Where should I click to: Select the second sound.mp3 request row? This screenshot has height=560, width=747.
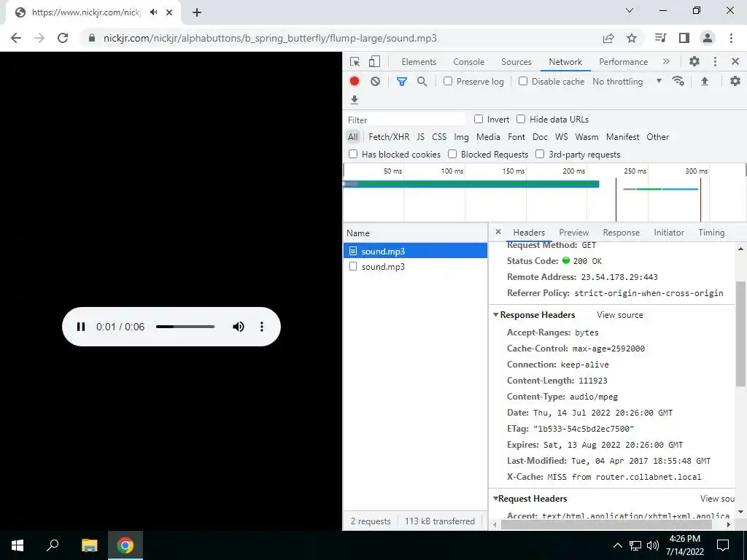pos(415,267)
